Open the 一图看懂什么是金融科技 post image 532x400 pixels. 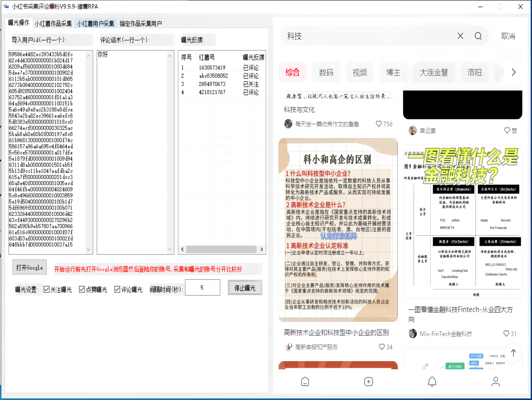click(x=463, y=222)
